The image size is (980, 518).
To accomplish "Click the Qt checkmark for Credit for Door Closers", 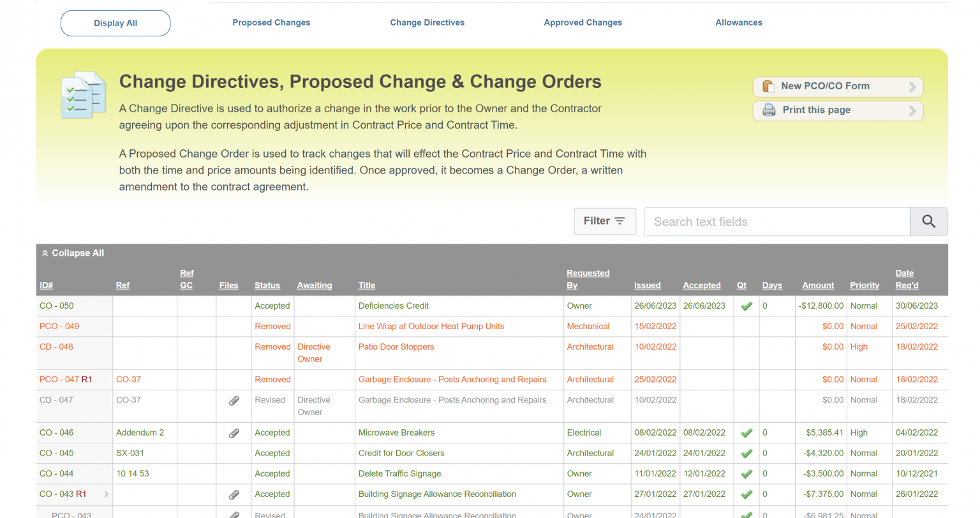I will coord(746,454).
